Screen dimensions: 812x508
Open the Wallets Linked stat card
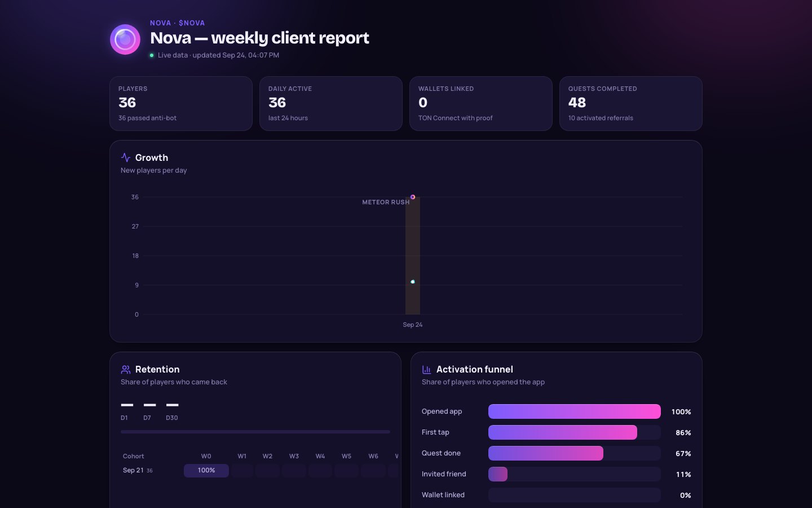481,104
